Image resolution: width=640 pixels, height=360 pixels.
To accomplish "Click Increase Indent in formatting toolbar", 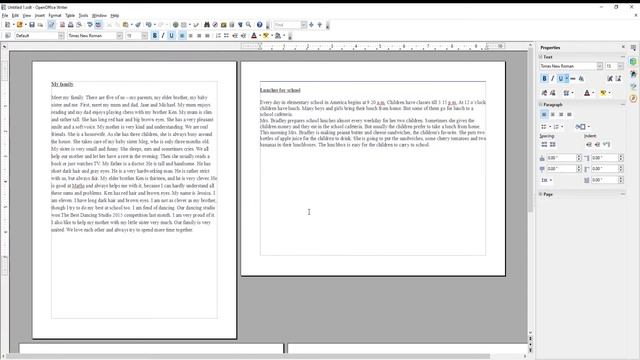I will tap(243, 36).
